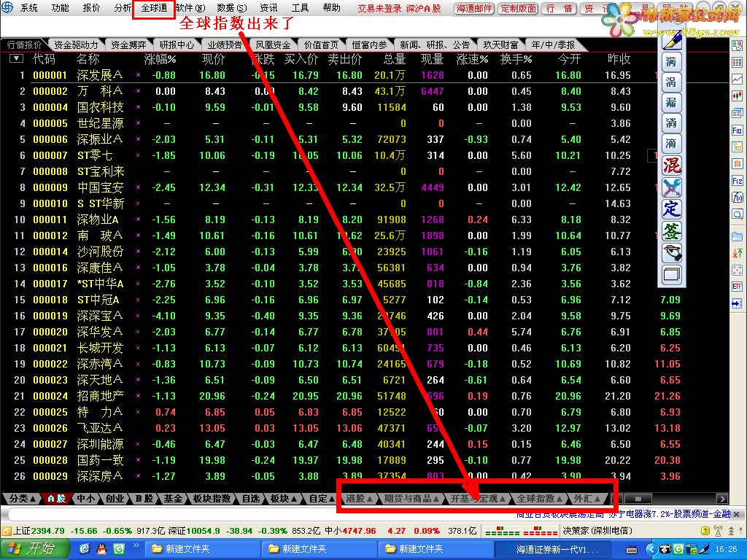747x560 pixels.
Task: Select the 创业 bottom tab
Action: point(115,499)
